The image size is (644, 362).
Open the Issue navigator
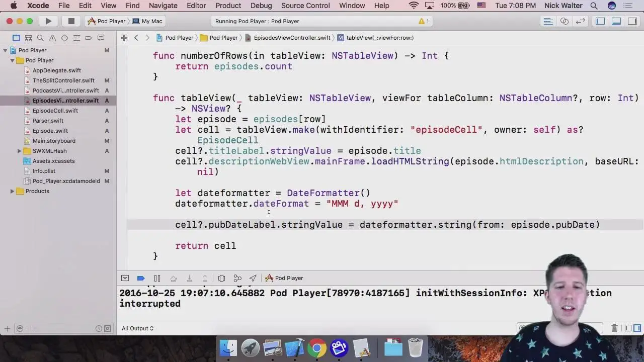(x=52, y=38)
